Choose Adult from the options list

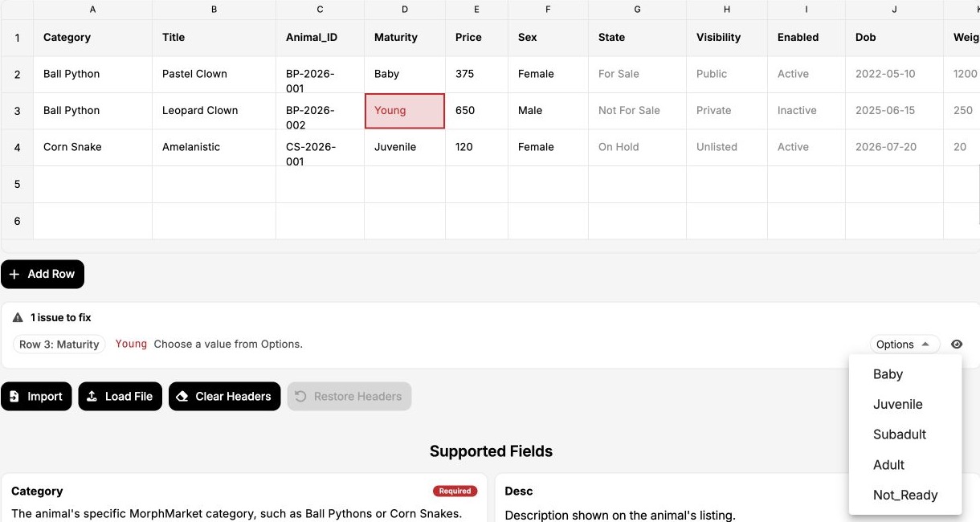pos(905,465)
